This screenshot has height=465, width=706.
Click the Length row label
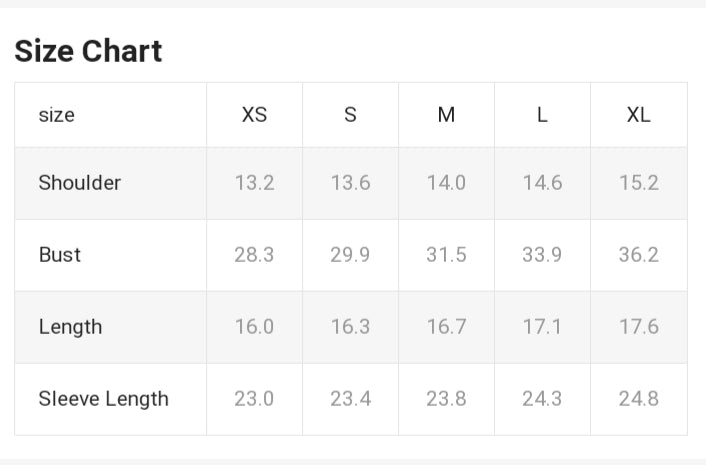pos(70,327)
